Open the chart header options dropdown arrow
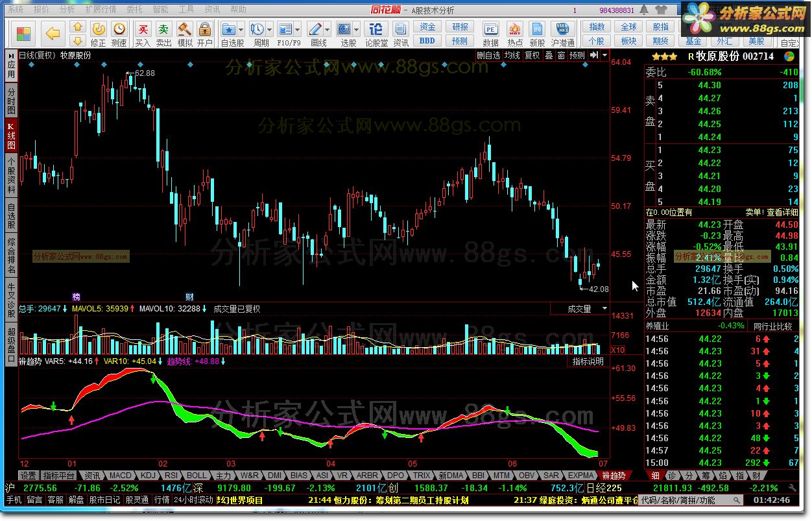812x521 pixels. coord(605,56)
